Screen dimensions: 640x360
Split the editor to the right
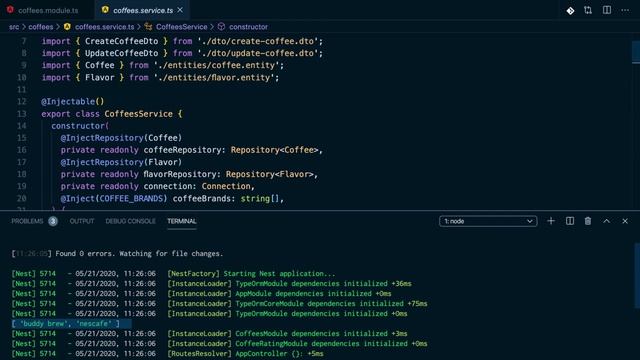(x=607, y=10)
